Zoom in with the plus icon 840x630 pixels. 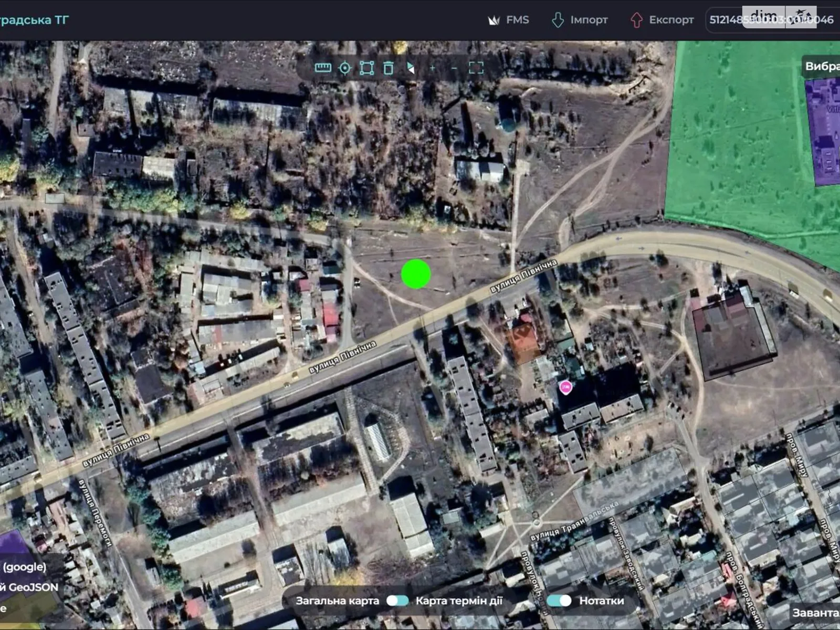[x=433, y=68]
